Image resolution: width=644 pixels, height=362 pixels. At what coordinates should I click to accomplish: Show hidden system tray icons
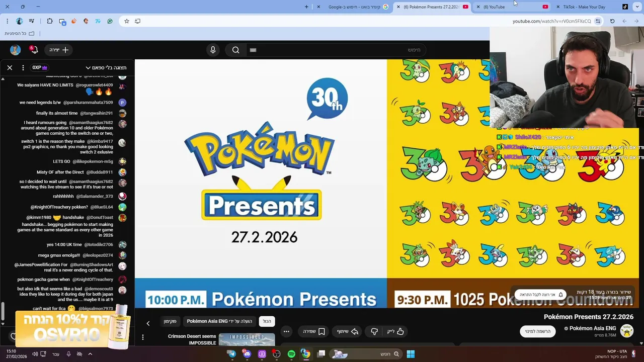click(x=90, y=354)
